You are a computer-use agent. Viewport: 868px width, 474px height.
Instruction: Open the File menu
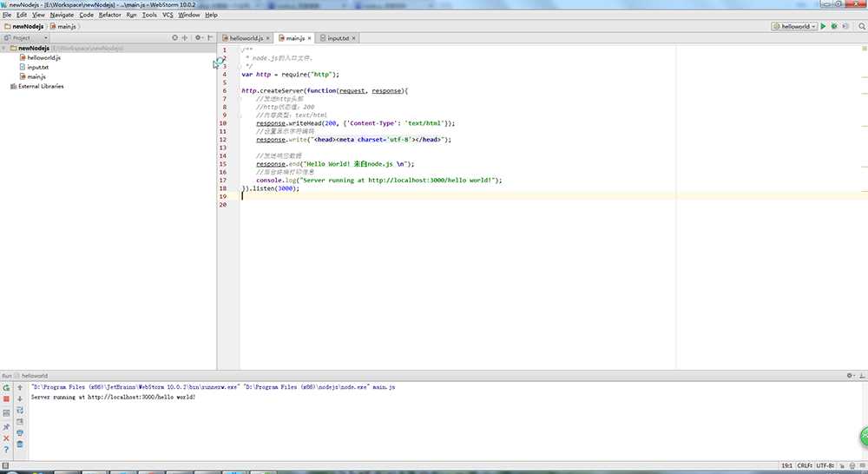pyautogui.click(x=7, y=15)
